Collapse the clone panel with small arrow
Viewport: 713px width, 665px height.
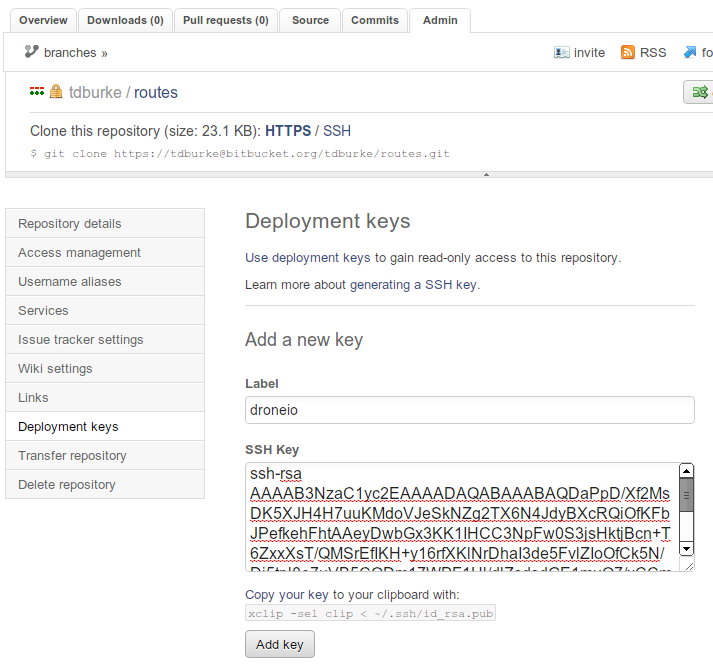pyautogui.click(x=486, y=174)
